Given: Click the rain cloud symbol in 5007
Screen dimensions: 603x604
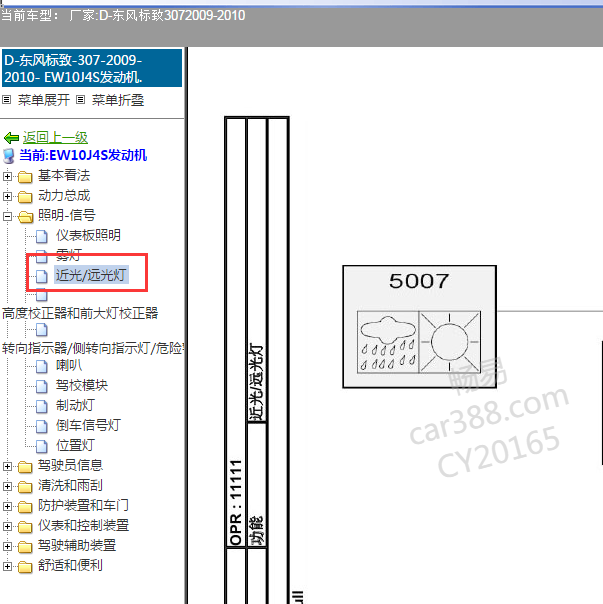Looking at the screenshot, I should pos(388,342).
